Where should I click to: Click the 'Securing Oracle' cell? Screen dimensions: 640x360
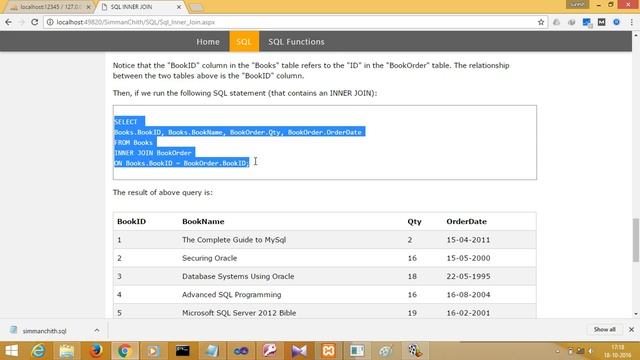pos(209,258)
